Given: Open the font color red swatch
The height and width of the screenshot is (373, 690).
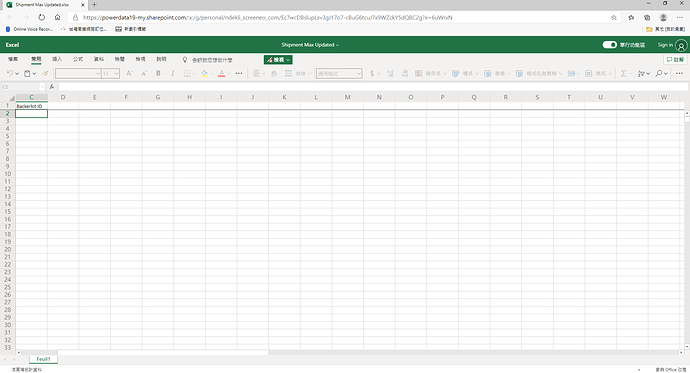Looking at the screenshot, I should 222,73.
